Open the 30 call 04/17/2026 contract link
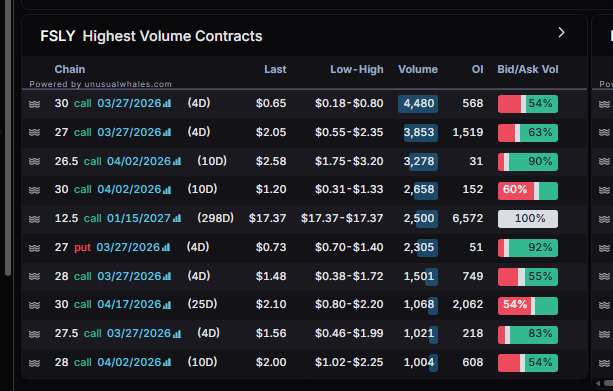Image resolution: width=613 pixels, height=391 pixels. coord(108,304)
